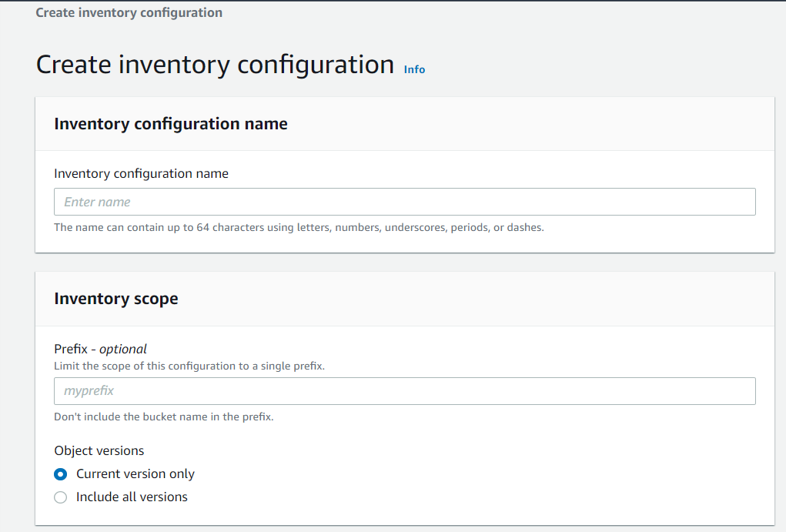The height and width of the screenshot is (532, 786).
Task: Click the inventory configuration name input field
Action: pos(404,201)
